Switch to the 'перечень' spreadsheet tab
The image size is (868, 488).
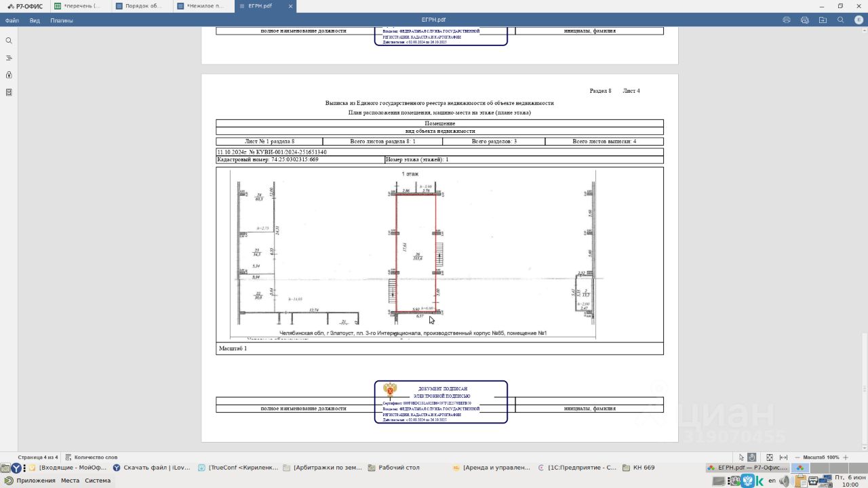pyautogui.click(x=79, y=6)
